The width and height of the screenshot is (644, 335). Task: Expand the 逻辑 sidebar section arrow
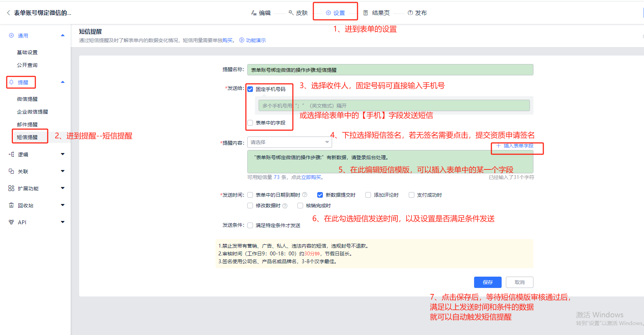[63, 154]
